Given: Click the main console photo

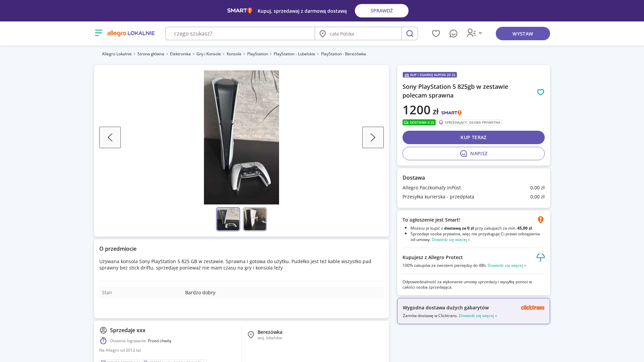Looking at the screenshot, I should click(241, 137).
